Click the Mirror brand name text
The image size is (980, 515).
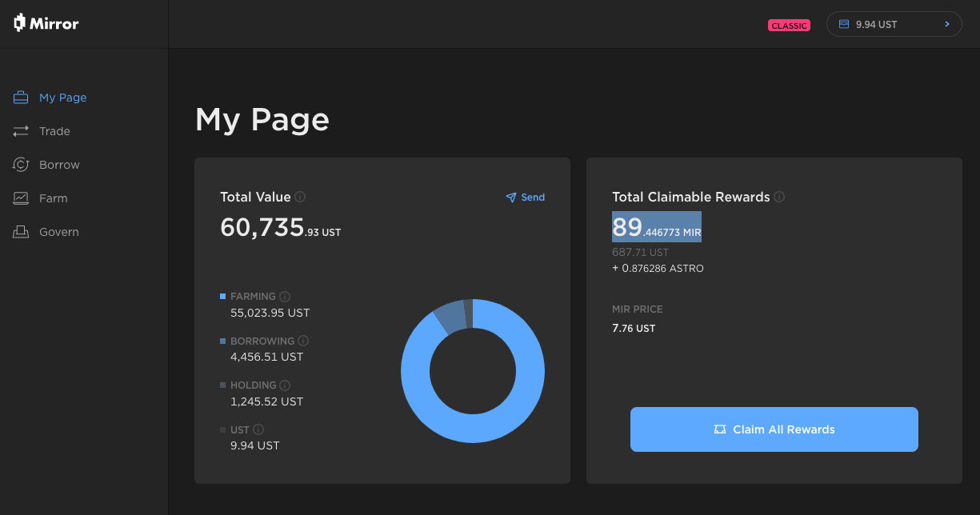[x=54, y=24]
